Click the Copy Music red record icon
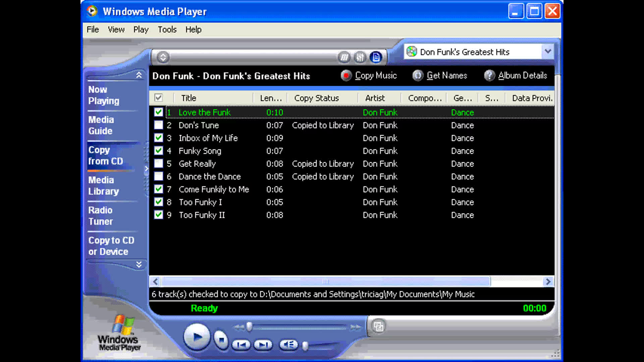Screen dimensions: 644x362 pos(346,75)
